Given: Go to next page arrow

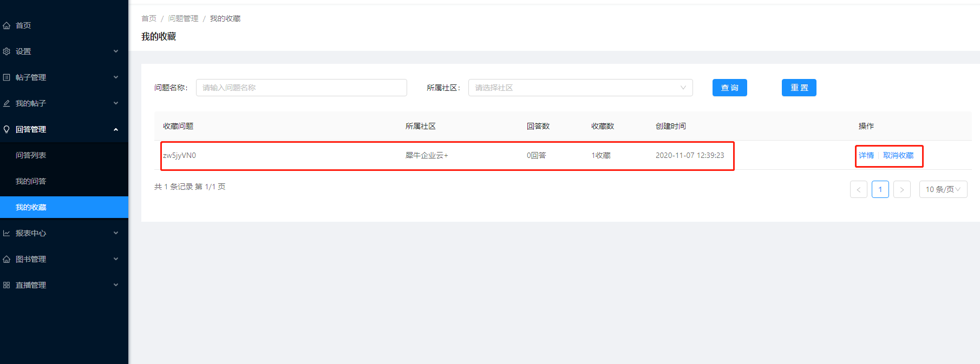Looking at the screenshot, I should (902, 189).
